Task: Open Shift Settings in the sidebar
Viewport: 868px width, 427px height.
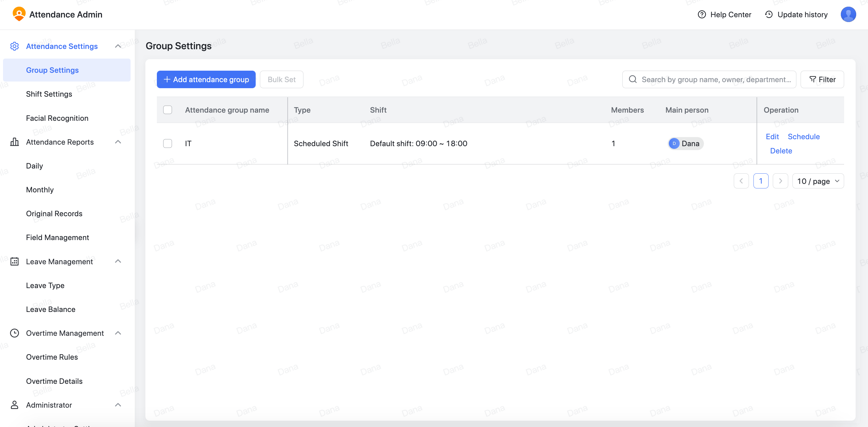Action: pyautogui.click(x=49, y=94)
